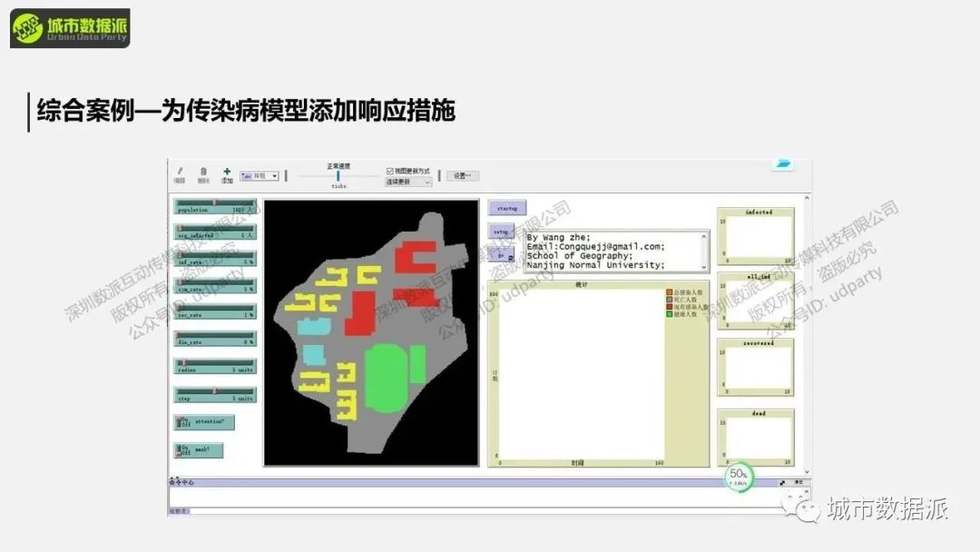The image size is (980, 552).
Task: Click the startup button
Action: (507, 208)
